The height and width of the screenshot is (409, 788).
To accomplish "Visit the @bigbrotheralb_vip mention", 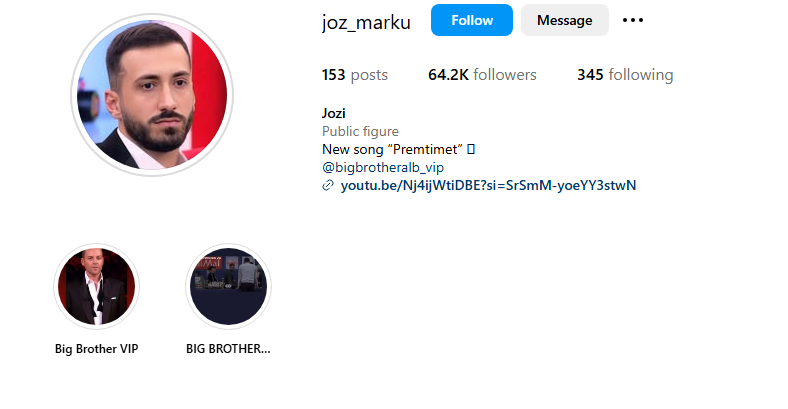I will point(383,167).
